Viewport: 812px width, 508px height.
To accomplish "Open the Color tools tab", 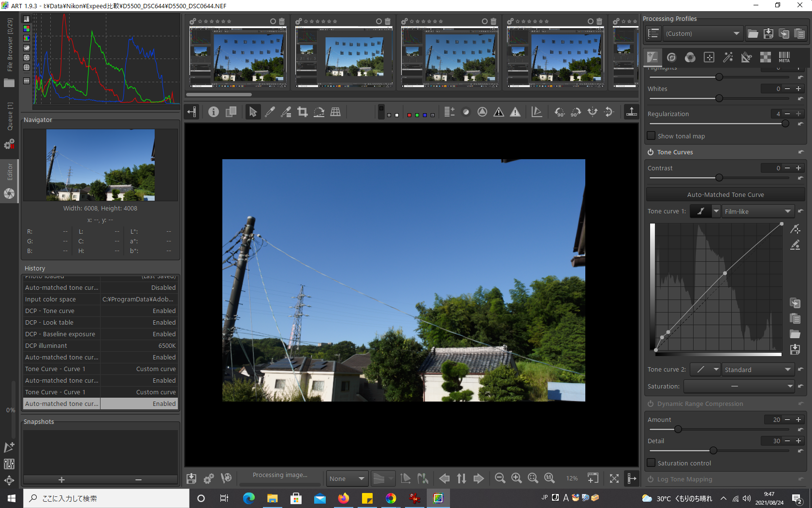I will pyautogui.click(x=690, y=57).
